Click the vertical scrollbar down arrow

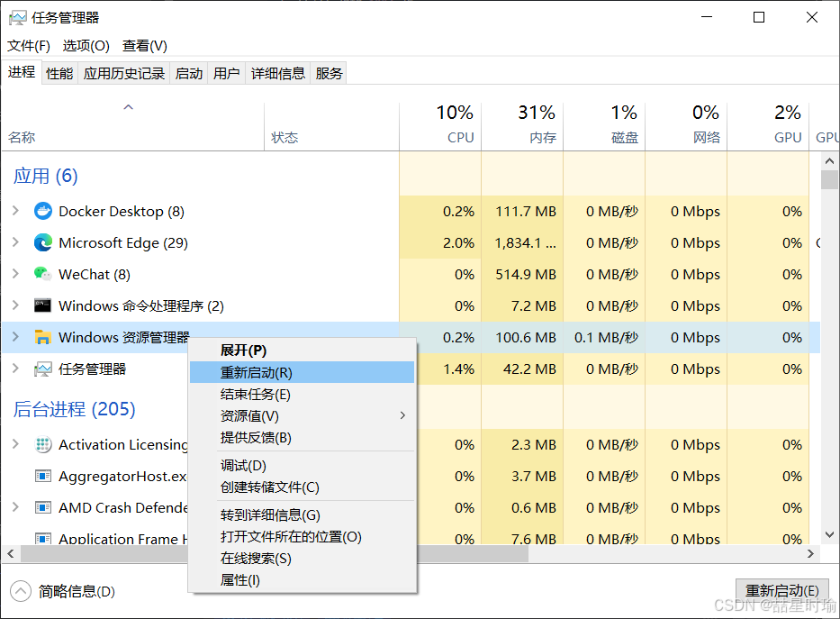[829, 535]
